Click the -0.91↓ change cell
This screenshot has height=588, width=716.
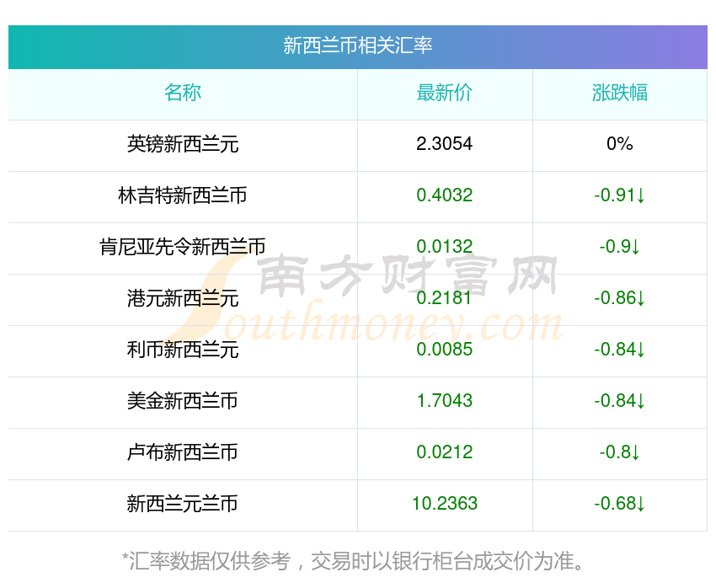620,195
